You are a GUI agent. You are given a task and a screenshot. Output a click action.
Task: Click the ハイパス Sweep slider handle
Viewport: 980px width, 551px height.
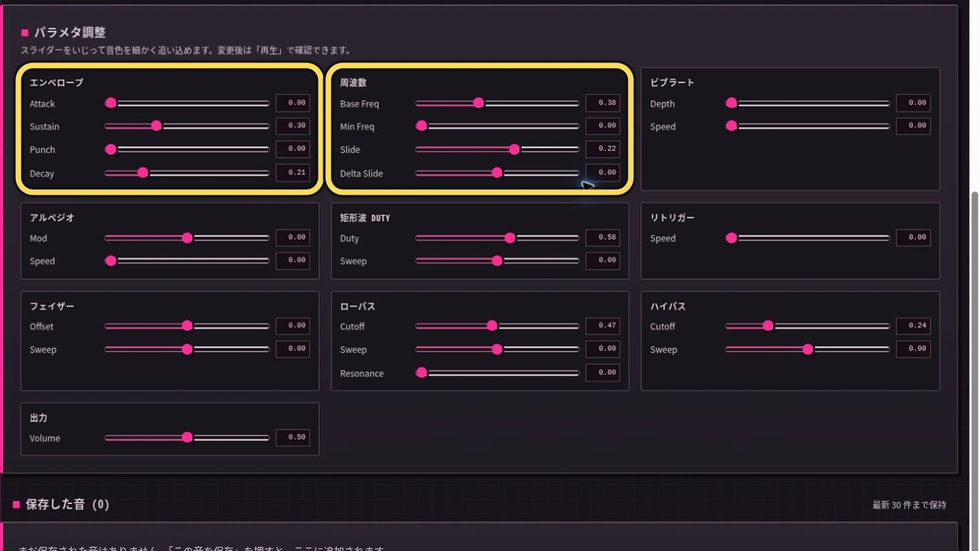(808, 349)
